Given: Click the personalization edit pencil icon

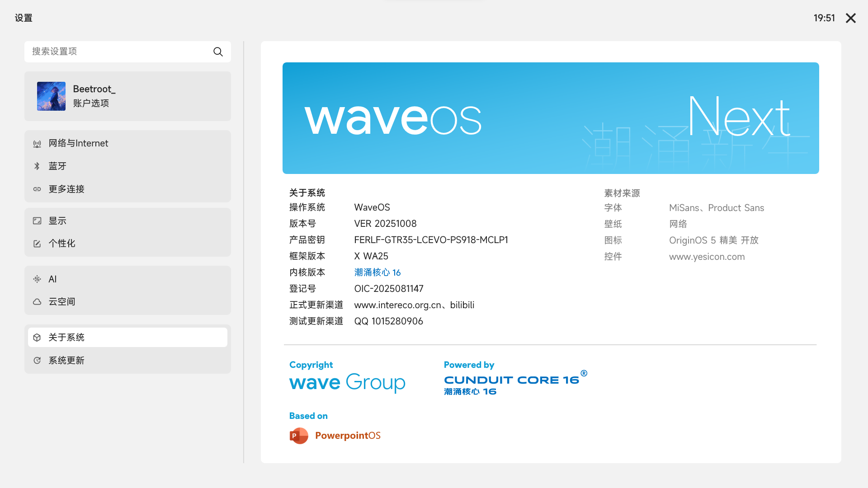Looking at the screenshot, I should point(37,244).
